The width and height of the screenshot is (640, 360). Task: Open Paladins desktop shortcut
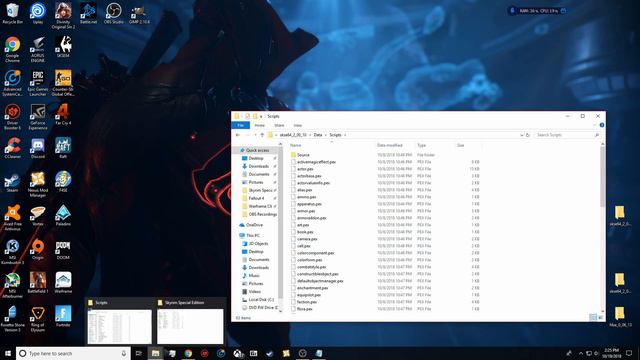63,216
